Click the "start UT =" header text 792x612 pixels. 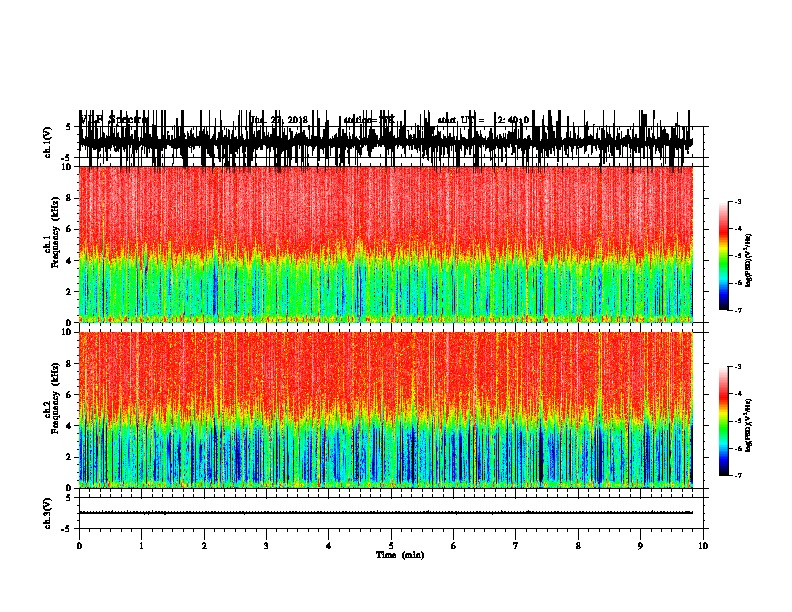coord(461,120)
